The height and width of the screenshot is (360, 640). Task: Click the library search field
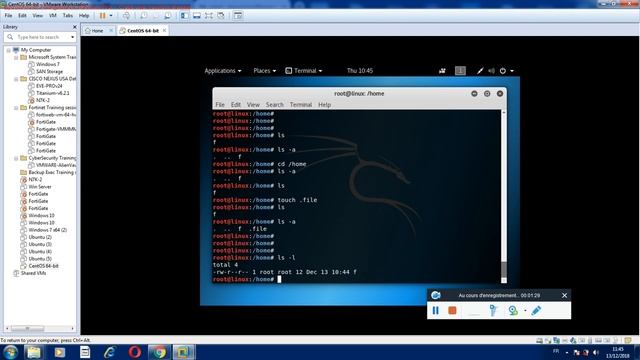[40, 37]
